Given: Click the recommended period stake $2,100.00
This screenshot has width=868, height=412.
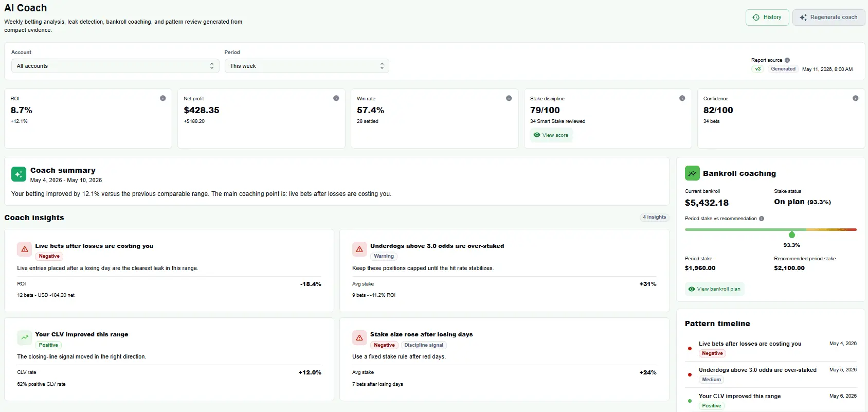Looking at the screenshot, I should click(x=789, y=268).
